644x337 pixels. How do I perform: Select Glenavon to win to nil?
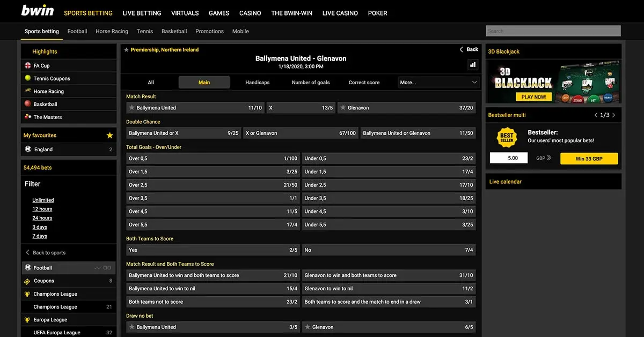pos(389,289)
